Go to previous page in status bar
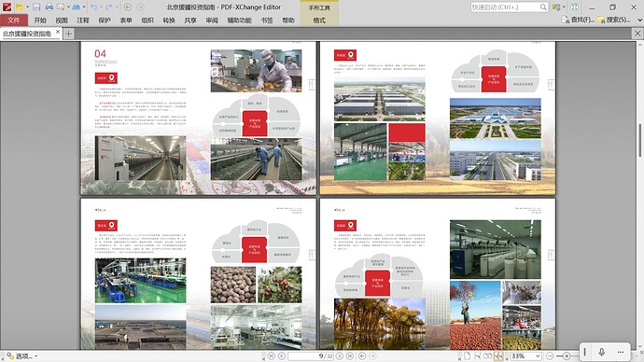This screenshot has height=362, width=644. click(281, 355)
